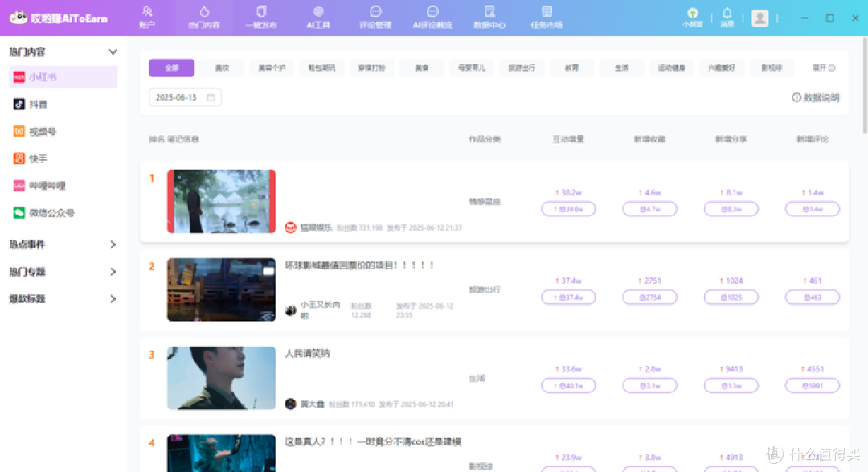
Task: Select the 美妆 category tab
Action: 222,68
